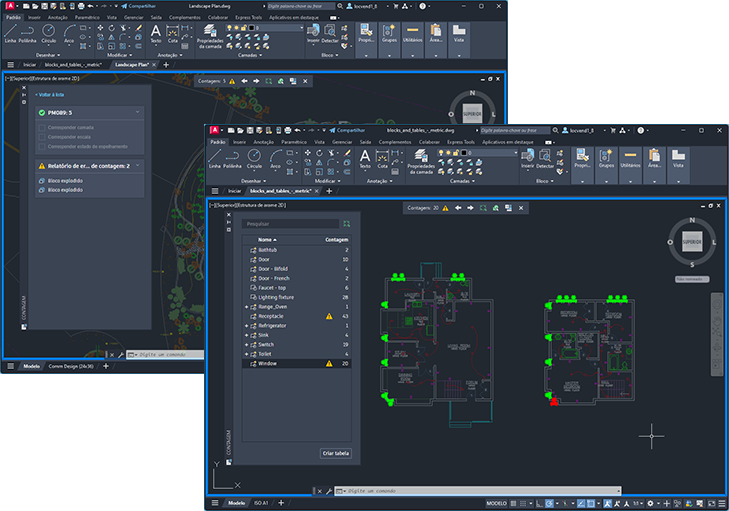Sort the count list by the Nome header
Image resolution: width=729 pixels, height=511 pixels.
click(267, 240)
